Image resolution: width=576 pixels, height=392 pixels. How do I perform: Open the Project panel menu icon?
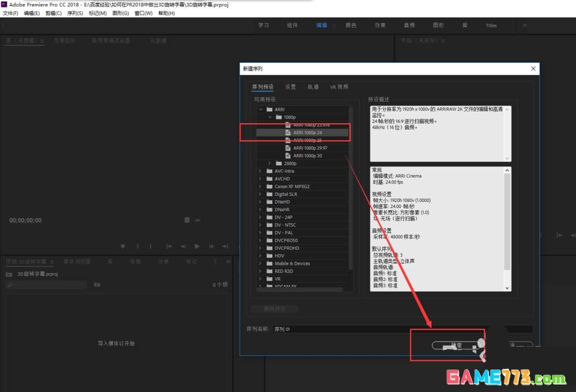point(52,262)
